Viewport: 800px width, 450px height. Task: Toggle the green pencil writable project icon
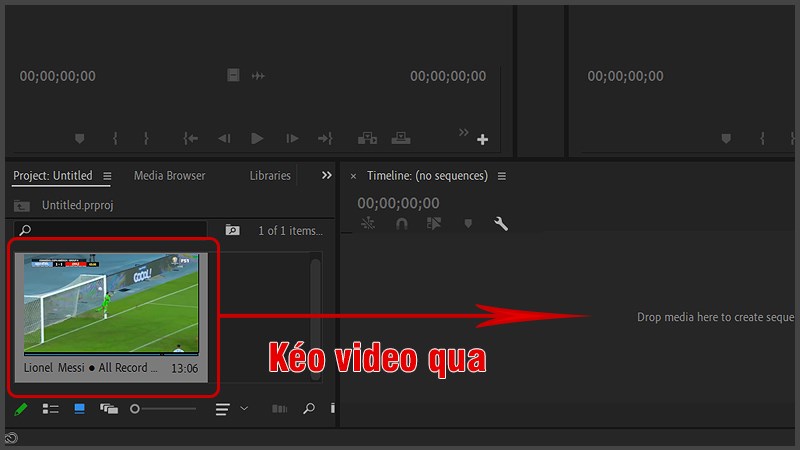click(20, 409)
